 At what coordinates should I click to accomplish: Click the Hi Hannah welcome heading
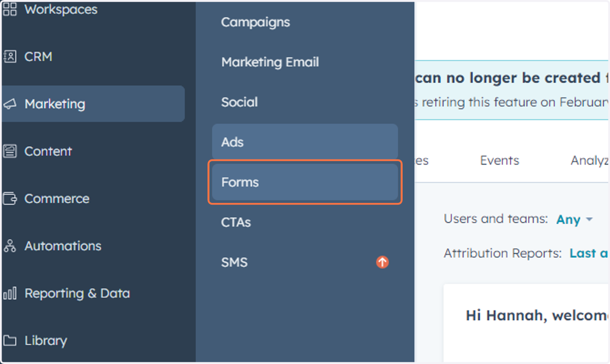(x=537, y=316)
